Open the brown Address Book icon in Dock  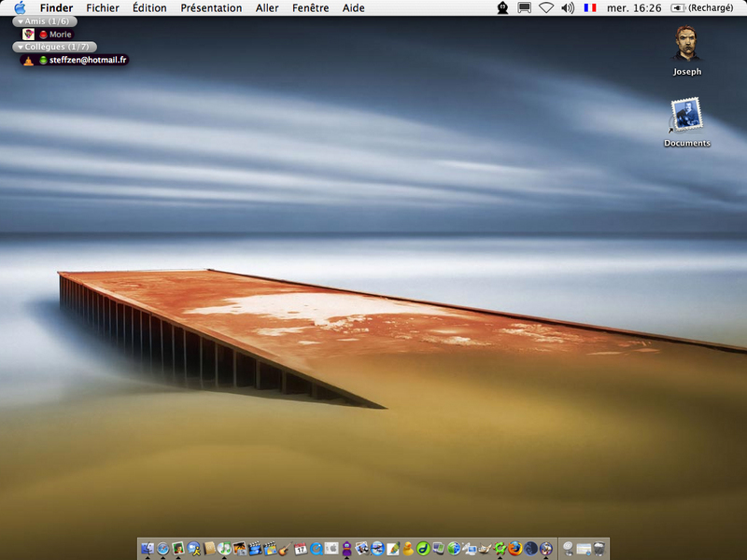click(208, 549)
